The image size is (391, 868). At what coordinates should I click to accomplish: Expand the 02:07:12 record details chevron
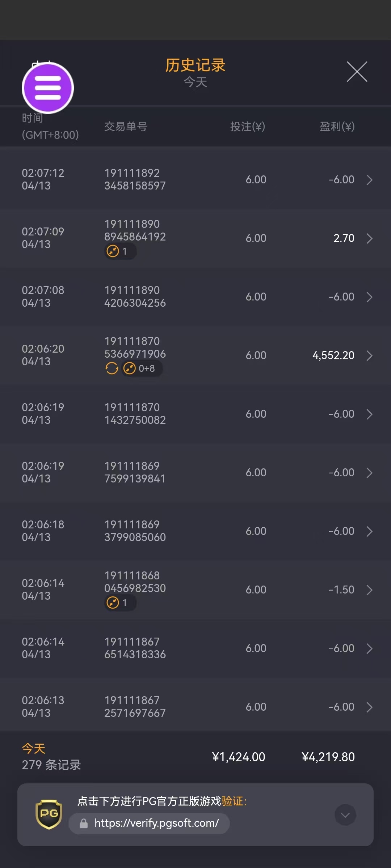coord(369,180)
